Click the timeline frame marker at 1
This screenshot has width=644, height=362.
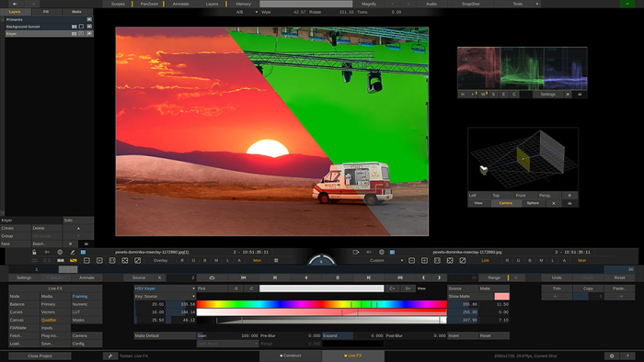coord(37,269)
